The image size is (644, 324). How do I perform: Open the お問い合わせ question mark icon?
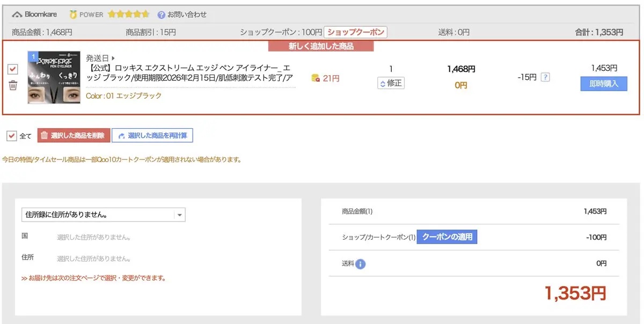pyautogui.click(x=162, y=15)
